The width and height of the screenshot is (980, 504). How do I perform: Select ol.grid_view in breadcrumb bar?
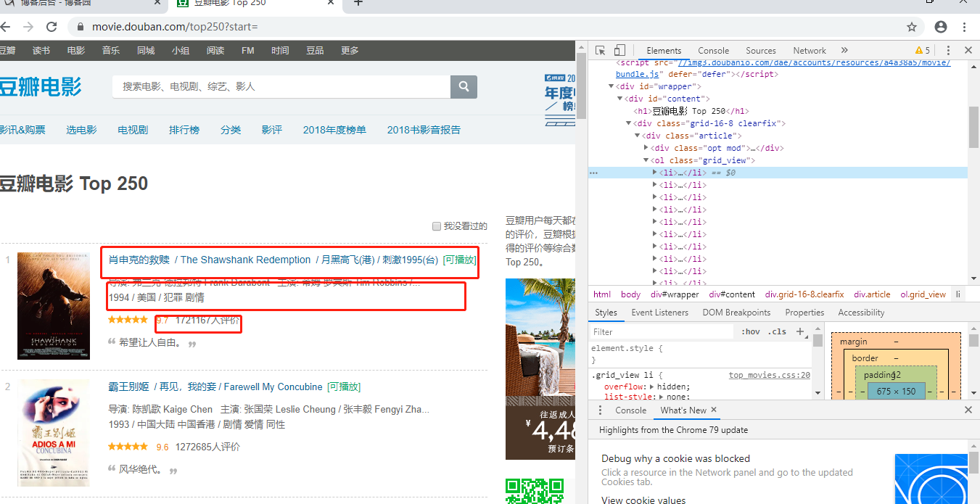923,294
